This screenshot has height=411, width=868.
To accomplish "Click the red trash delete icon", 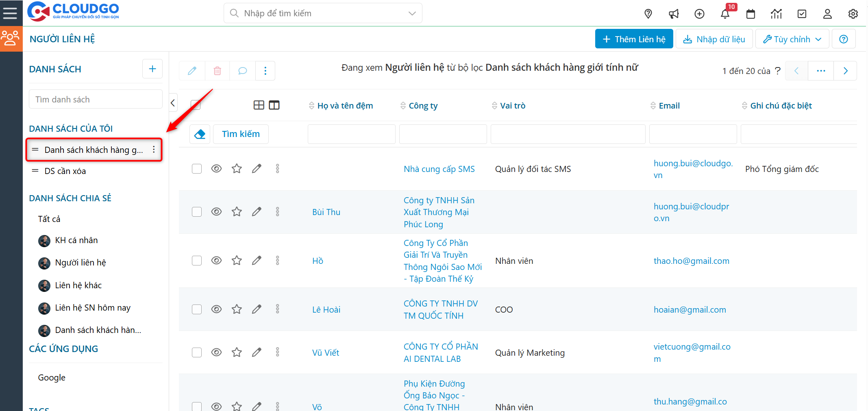I will [218, 71].
